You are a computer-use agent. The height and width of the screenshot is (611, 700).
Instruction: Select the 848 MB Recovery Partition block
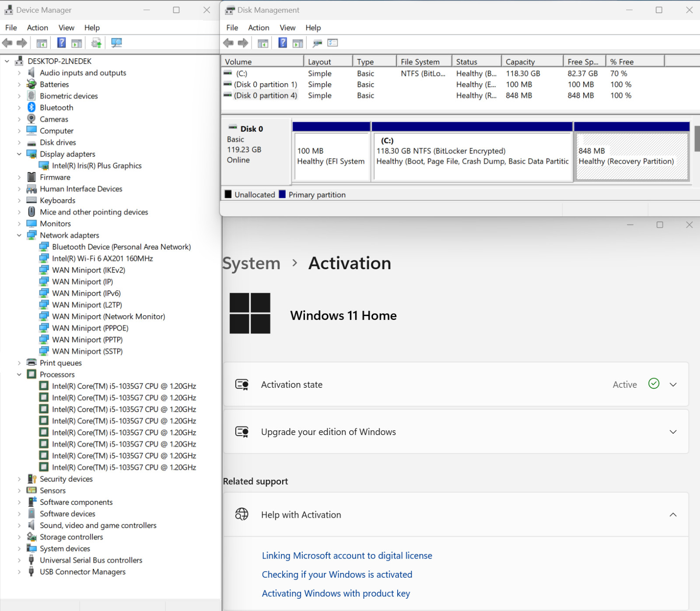[632, 151]
